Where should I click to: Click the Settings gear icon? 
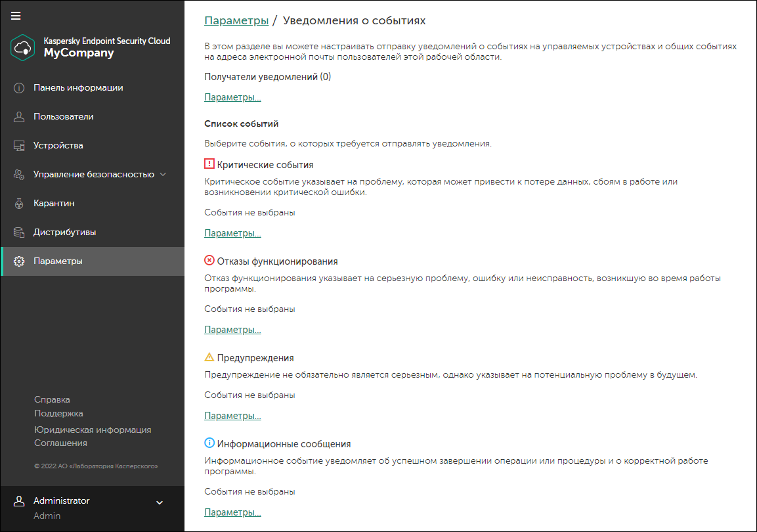(19, 261)
